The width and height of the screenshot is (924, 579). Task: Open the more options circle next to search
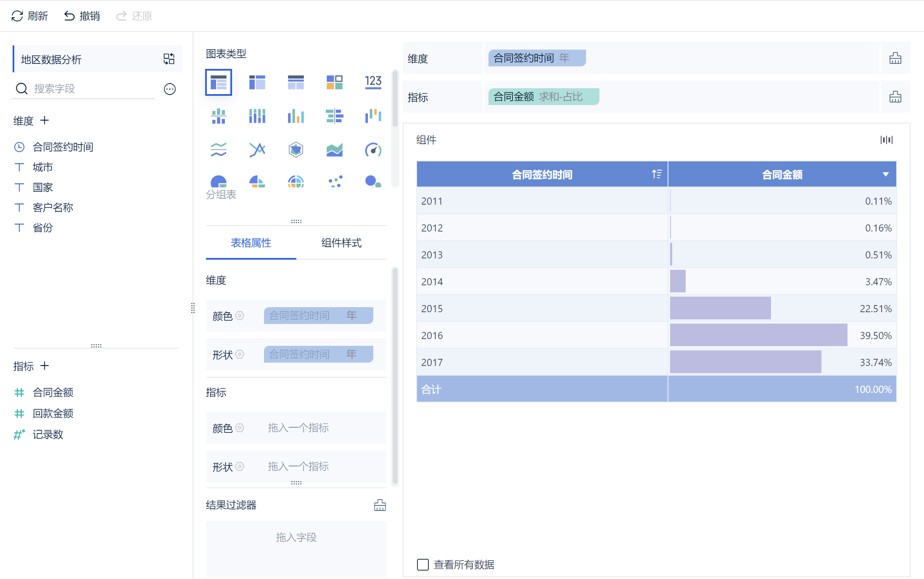(x=170, y=89)
